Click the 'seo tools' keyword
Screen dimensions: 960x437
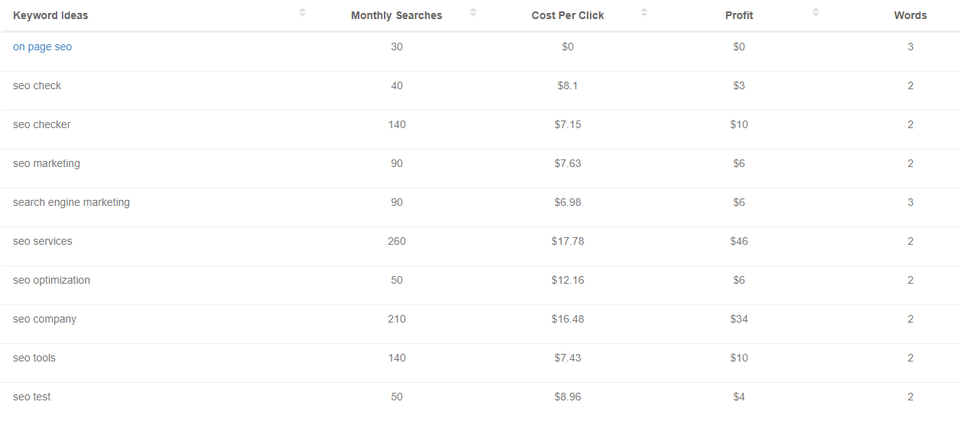click(34, 358)
